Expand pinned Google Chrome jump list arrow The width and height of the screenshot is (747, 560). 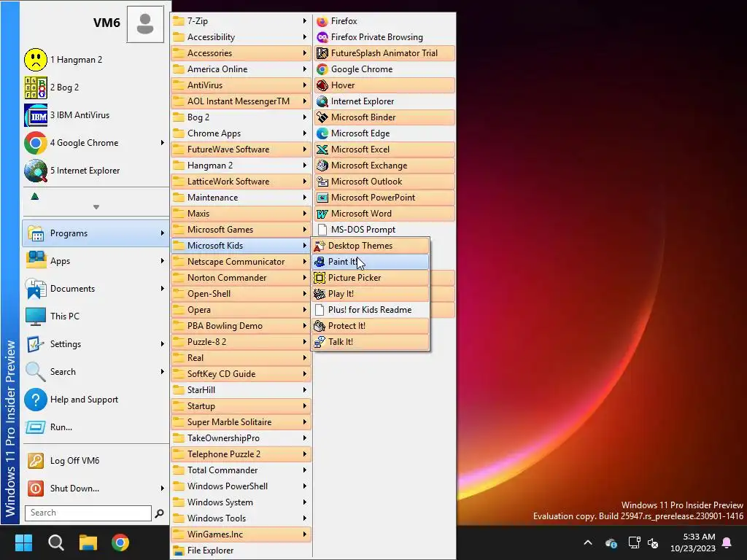(163, 143)
